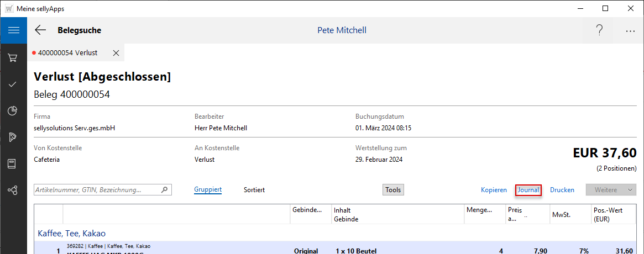Image resolution: width=644 pixels, height=254 pixels.
Task: Switch to Sortiert view
Action: [x=254, y=190]
